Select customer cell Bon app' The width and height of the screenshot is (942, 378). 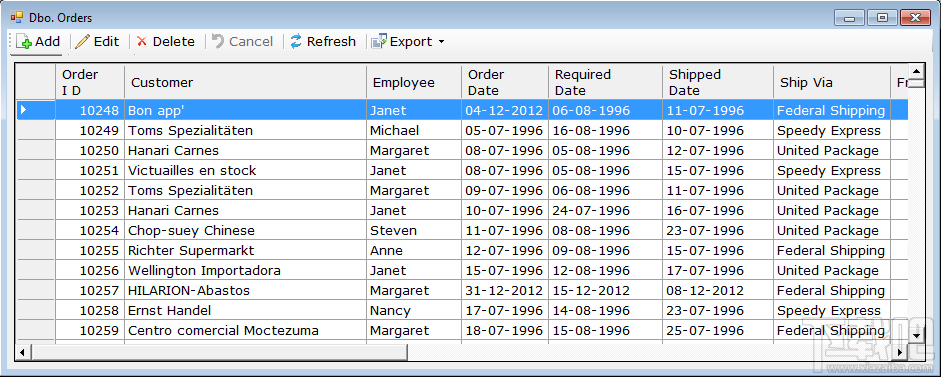tap(245, 110)
